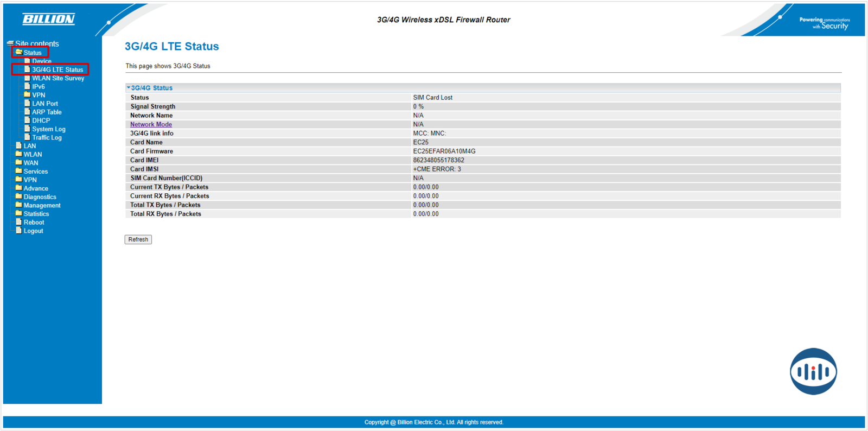Click the Billion logo in header
This screenshot has width=868, height=431.
[x=48, y=19]
